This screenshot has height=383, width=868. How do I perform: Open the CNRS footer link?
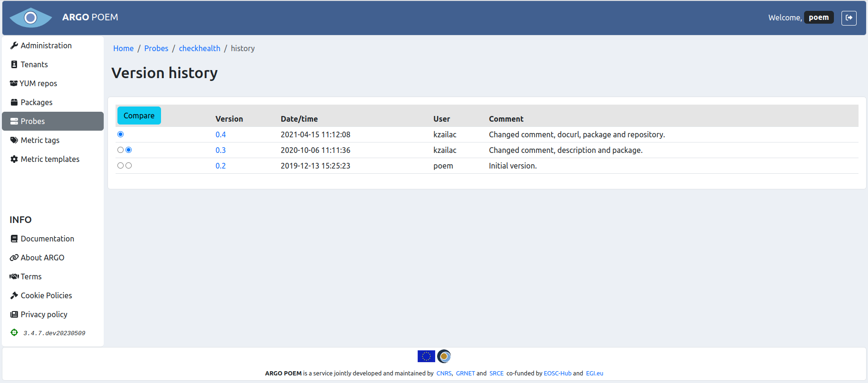point(444,373)
